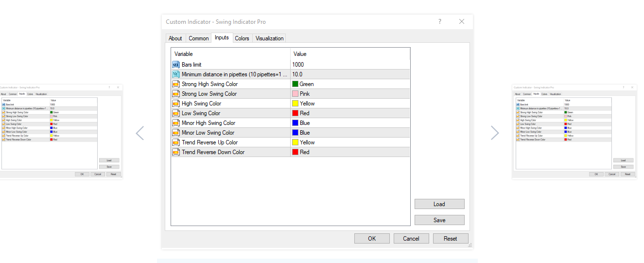Click the Value column header
This screenshot has height=263, width=644.
tap(350, 54)
